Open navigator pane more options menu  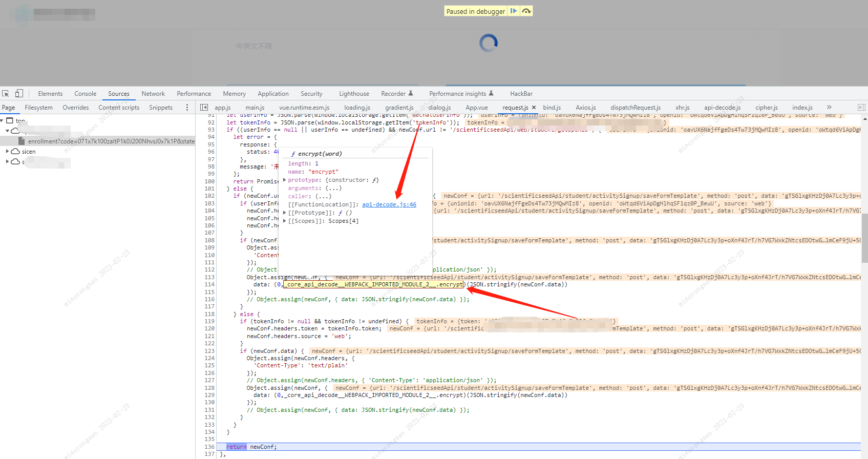point(187,108)
